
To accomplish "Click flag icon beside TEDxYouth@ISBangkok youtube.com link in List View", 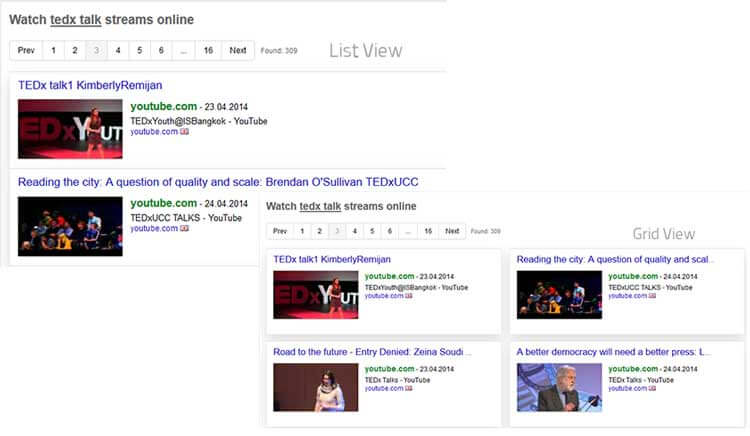I will pos(185,131).
